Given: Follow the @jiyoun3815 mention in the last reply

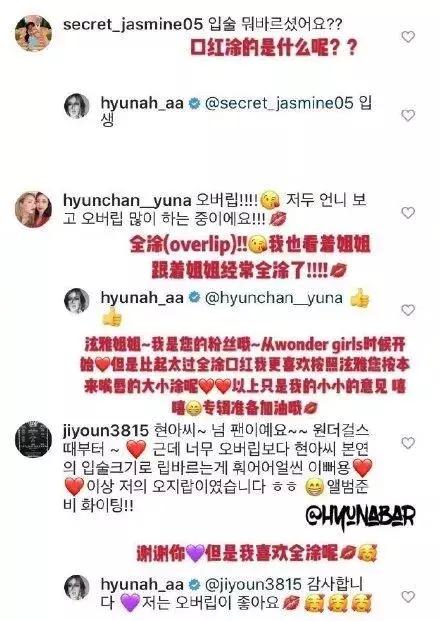Looking at the screenshot, I should click(253, 585).
